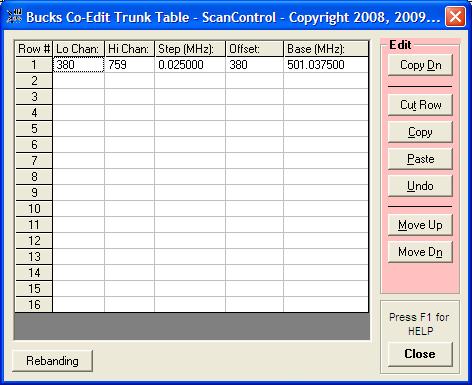The image size is (472, 385).
Task: Click the row 16 header
Action: click(x=34, y=305)
